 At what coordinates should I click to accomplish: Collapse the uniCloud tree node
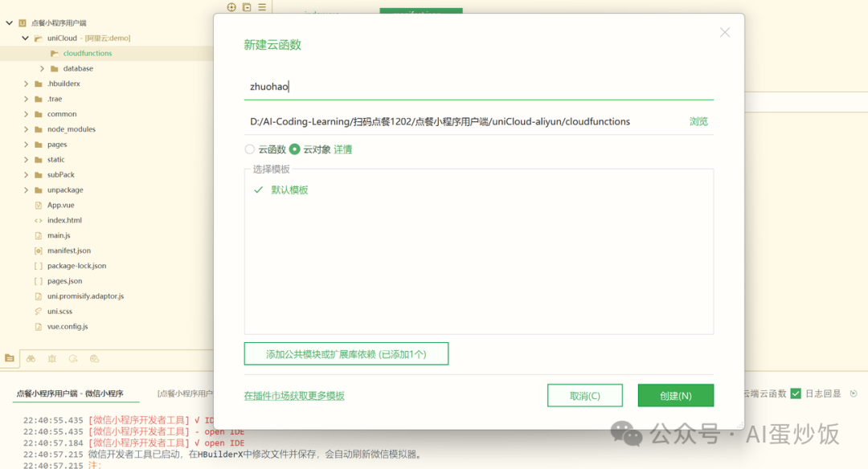coord(23,38)
